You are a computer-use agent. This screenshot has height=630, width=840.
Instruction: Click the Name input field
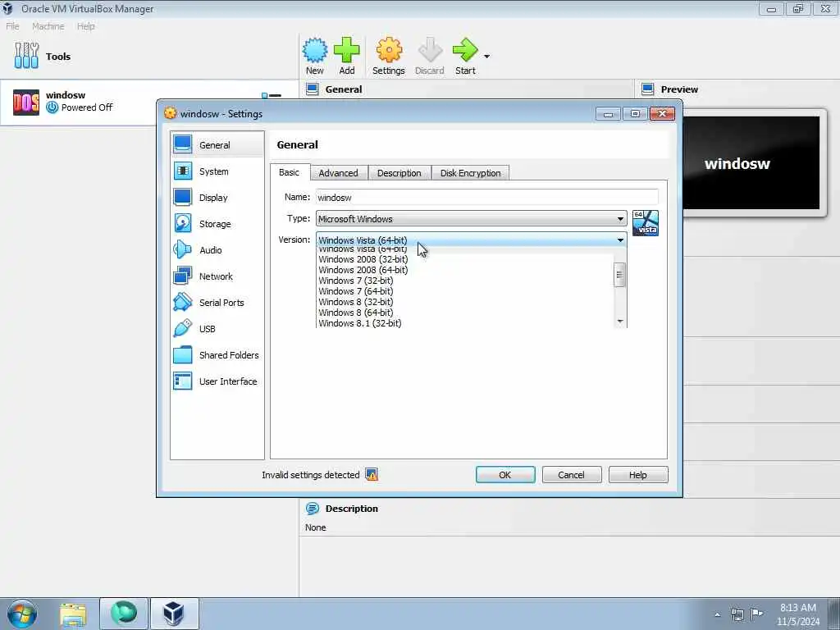click(486, 197)
